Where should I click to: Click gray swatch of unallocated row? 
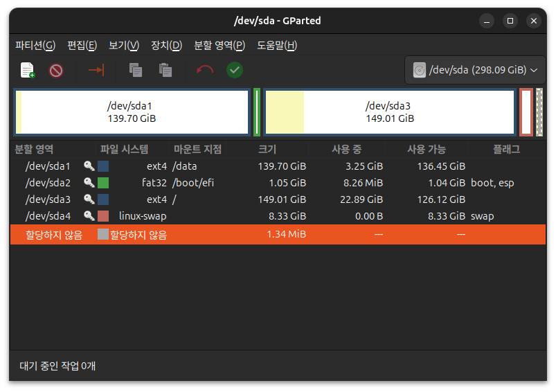pyautogui.click(x=103, y=234)
